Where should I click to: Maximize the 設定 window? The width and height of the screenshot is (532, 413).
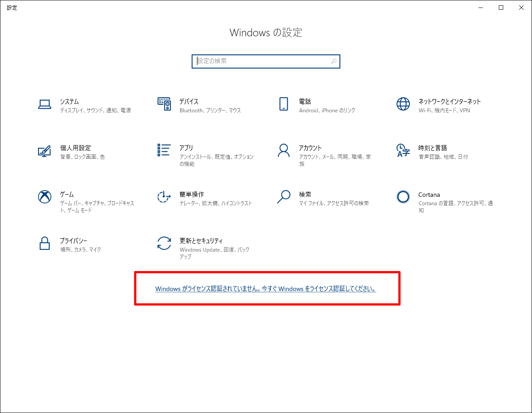pyautogui.click(x=501, y=8)
